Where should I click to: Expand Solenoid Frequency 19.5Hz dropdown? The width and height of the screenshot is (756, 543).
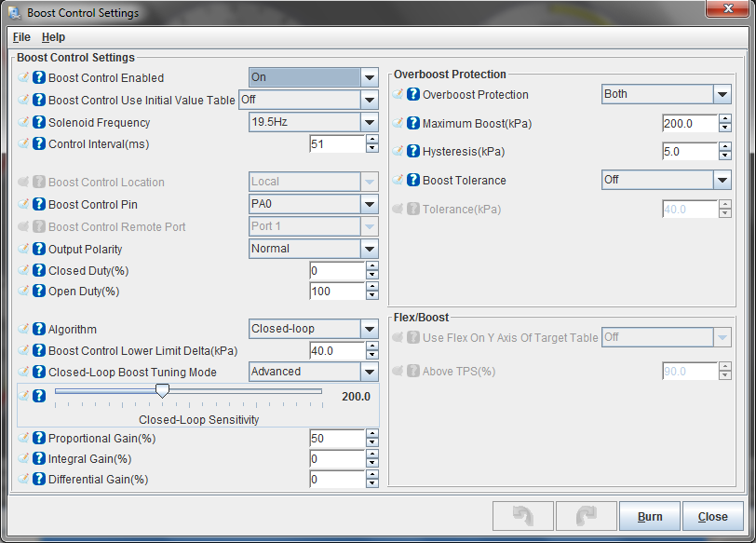(370, 122)
